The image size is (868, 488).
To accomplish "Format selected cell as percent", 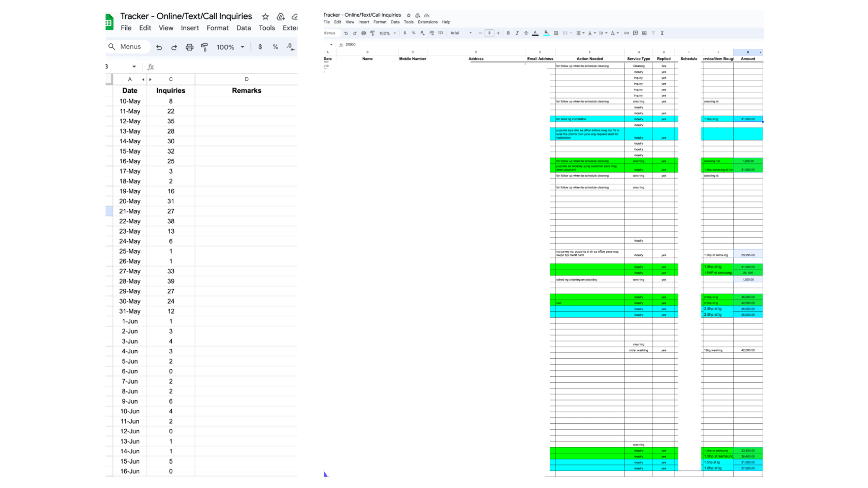I will coord(413,33).
